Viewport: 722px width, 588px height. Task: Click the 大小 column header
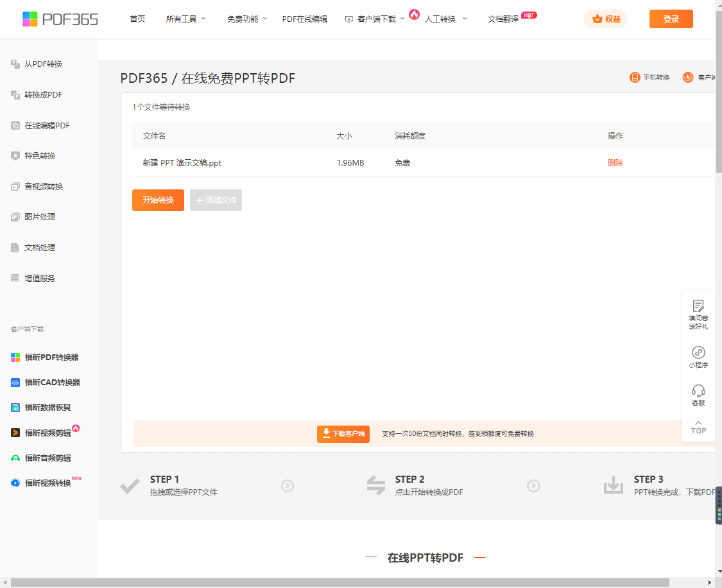pyautogui.click(x=344, y=136)
